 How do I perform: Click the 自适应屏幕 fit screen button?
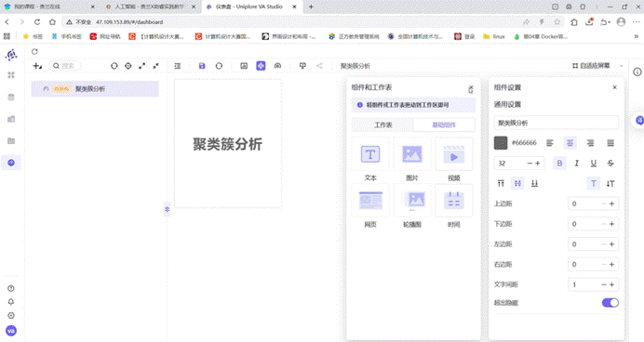591,66
